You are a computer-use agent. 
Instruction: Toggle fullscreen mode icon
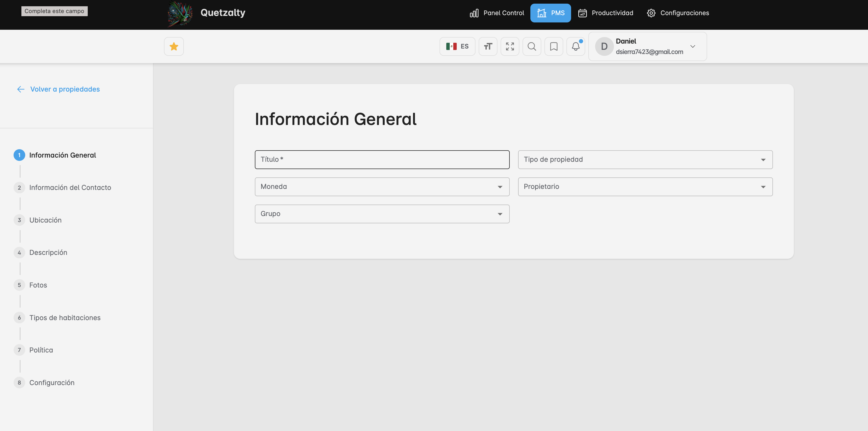[x=509, y=46]
